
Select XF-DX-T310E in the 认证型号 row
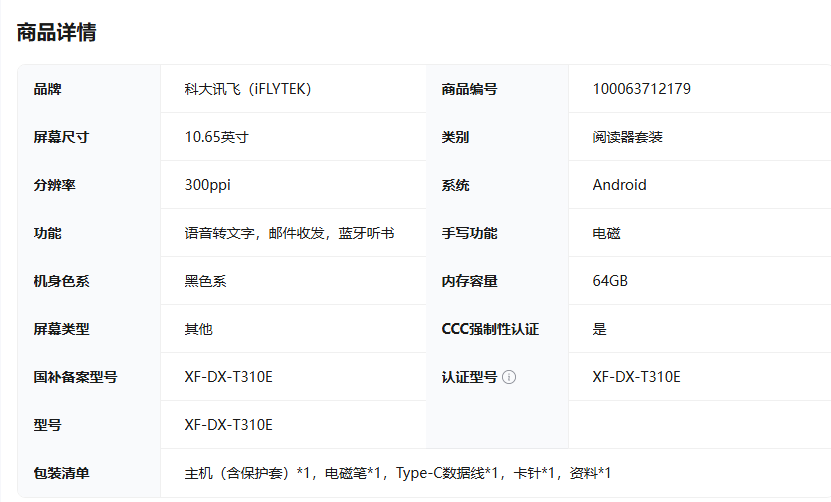pyautogui.click(x=636, y=377)
